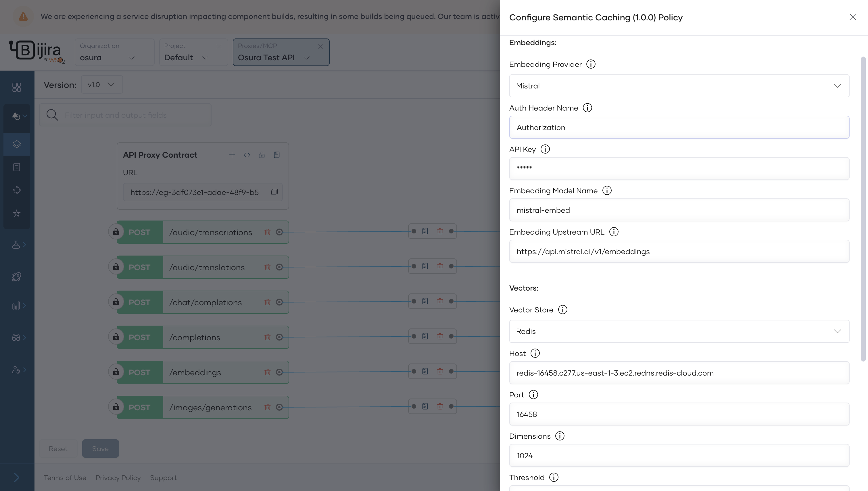Click info icon beside Embedding Upstream URL
The height and width of the screenshot is (491, 868).
(x=614, y=232)
